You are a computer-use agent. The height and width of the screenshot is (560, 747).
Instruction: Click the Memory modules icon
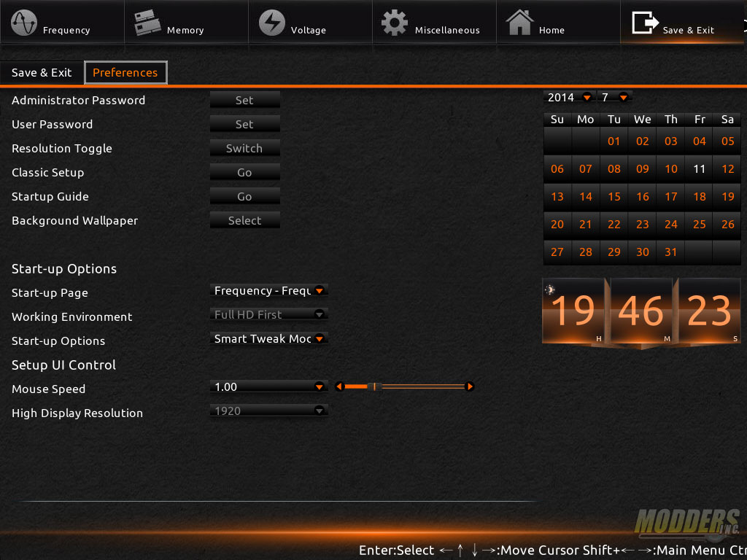click(x=147, y=23)
